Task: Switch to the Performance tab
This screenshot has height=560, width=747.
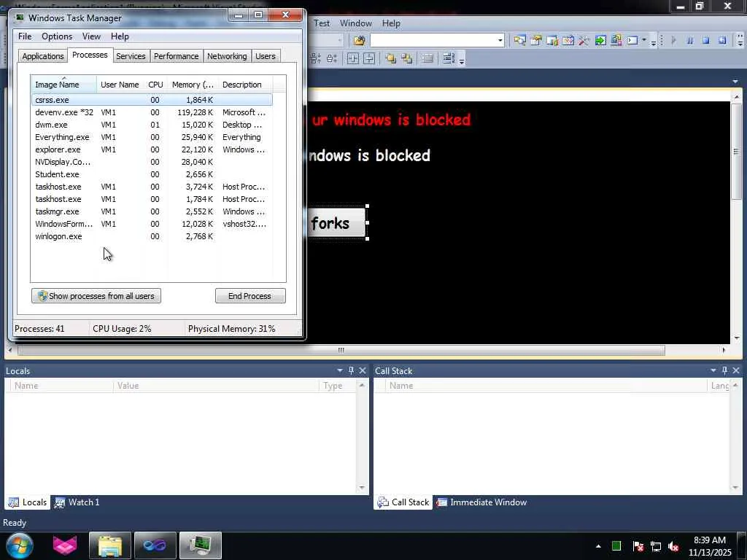Action: [x=177, y=56]
